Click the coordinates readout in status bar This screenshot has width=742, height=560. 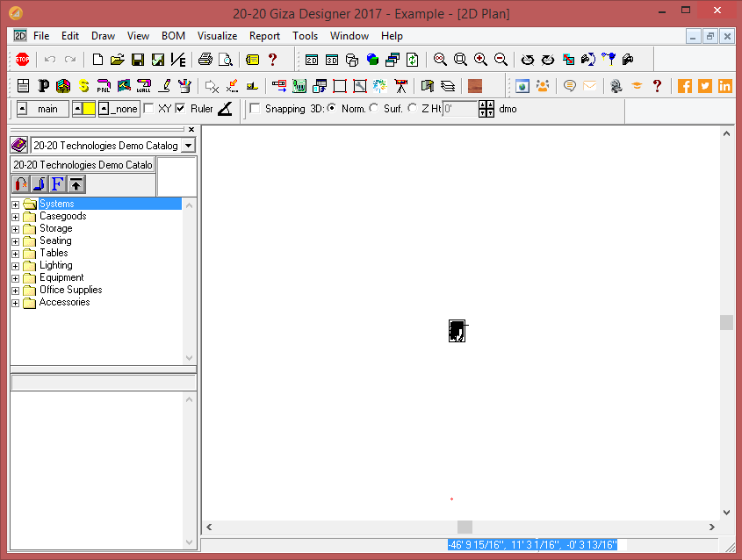coord(532,545)
